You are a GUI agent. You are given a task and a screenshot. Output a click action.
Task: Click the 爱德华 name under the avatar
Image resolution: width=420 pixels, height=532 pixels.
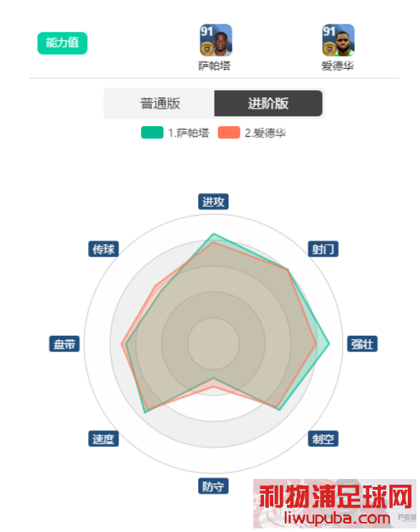[x=337, y=66]
